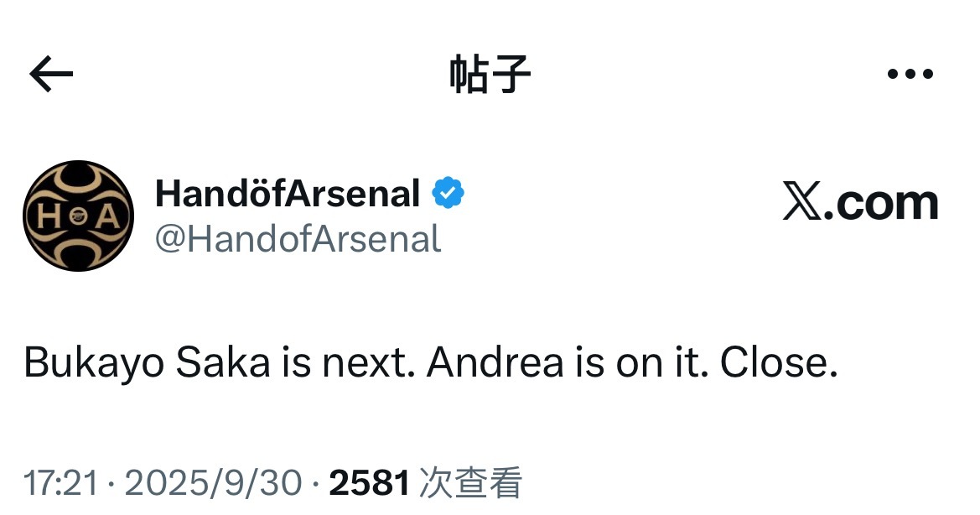
Task: Click the gold letter A in the avatar
Action: pos(107,216)
